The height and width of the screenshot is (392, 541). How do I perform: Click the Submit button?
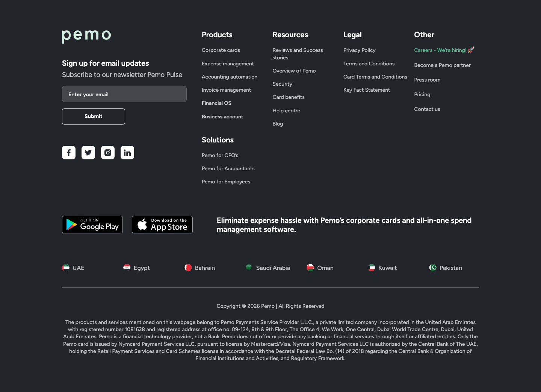(x=94, y=117)
